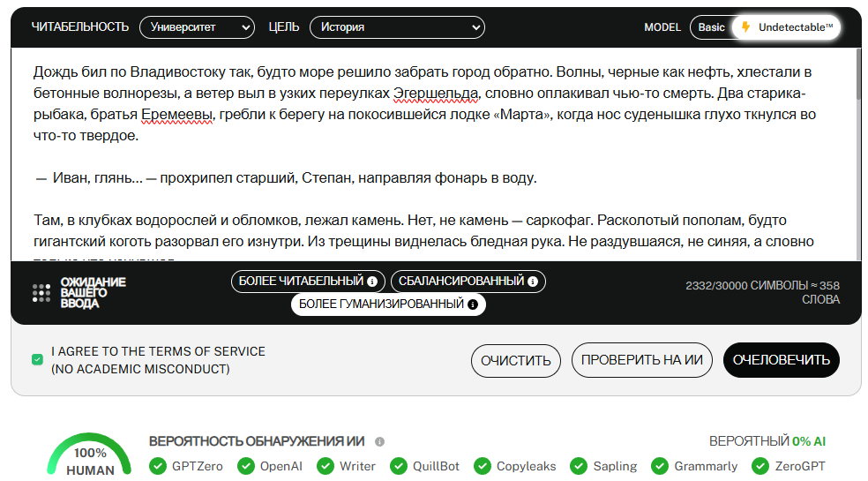Click the Copyleaks green check icon
Viewport: 868px width, 481px height.
click(x=483, y=466)
